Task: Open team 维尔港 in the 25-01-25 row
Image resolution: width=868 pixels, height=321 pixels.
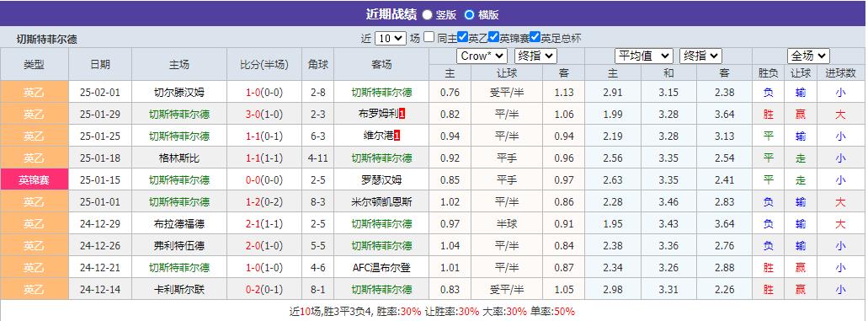Action: [378, 136]
